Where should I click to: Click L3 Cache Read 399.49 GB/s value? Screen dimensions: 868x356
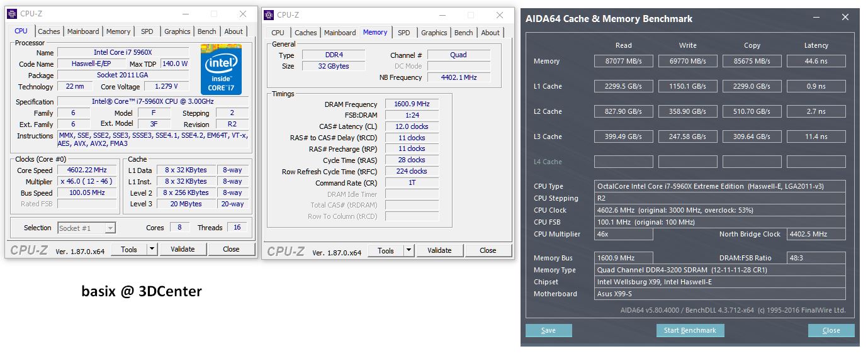coord(624,136)
